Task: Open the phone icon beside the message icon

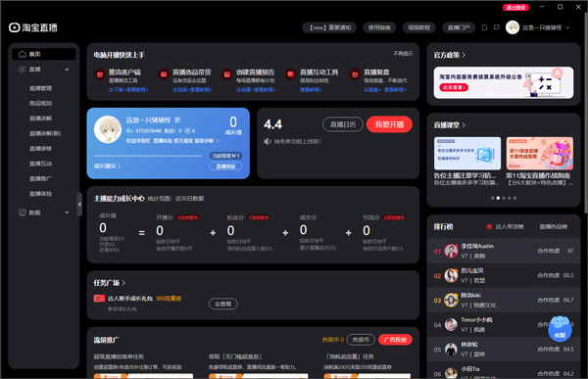Action: (484, 27)
